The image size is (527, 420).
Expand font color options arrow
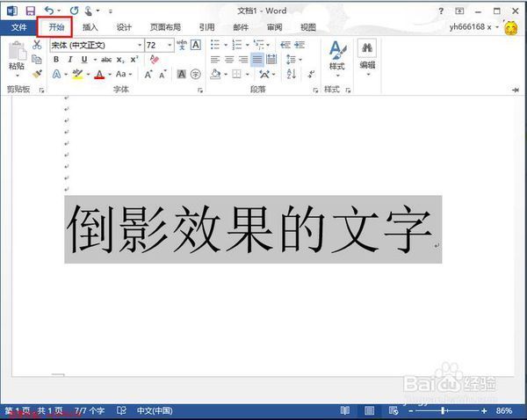tap(110, 75)
